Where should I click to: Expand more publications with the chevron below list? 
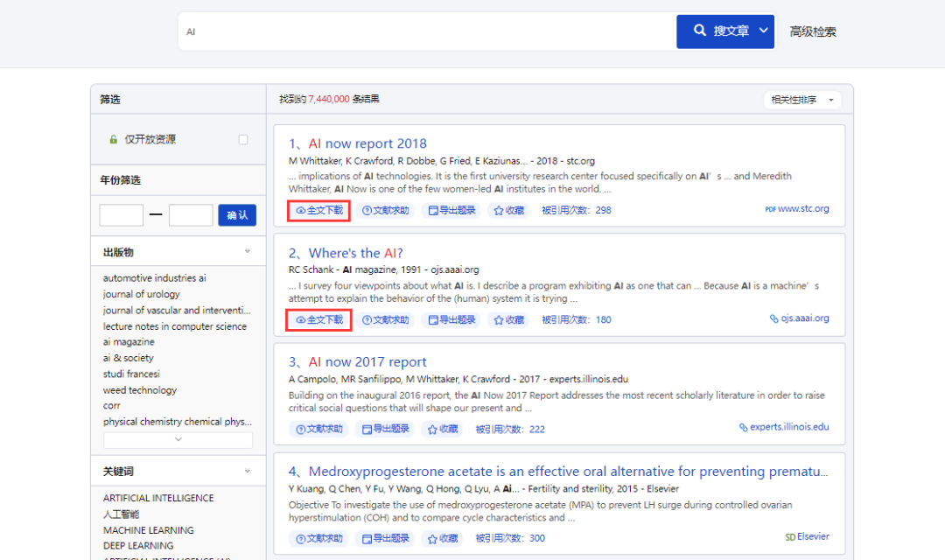(178, 439)
